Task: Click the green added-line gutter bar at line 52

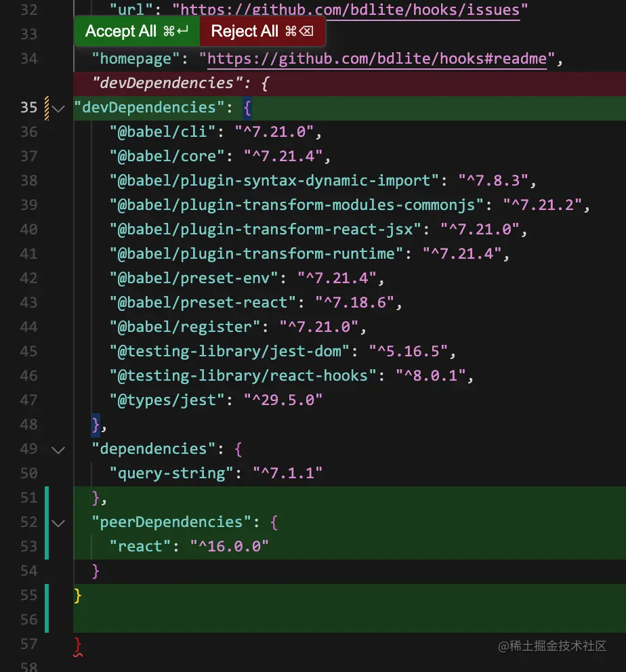Action: 47,522
